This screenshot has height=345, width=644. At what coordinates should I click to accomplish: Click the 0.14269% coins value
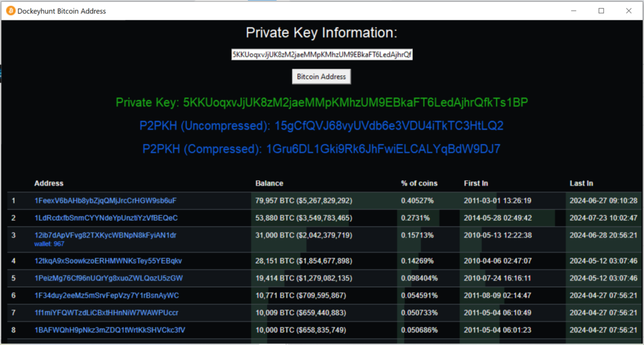click(x=418, y=261)
